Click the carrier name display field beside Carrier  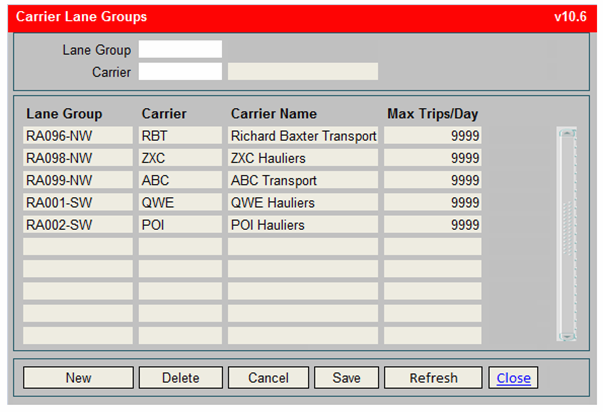point(303,72)
